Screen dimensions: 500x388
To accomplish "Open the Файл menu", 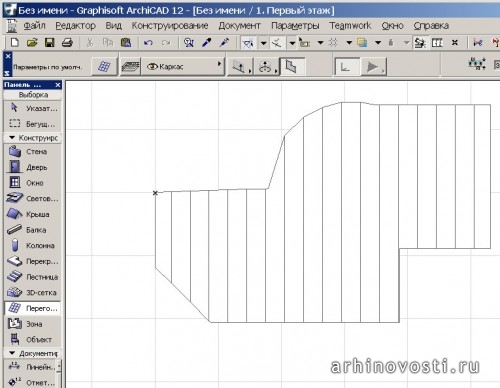I will coord(34,25).
